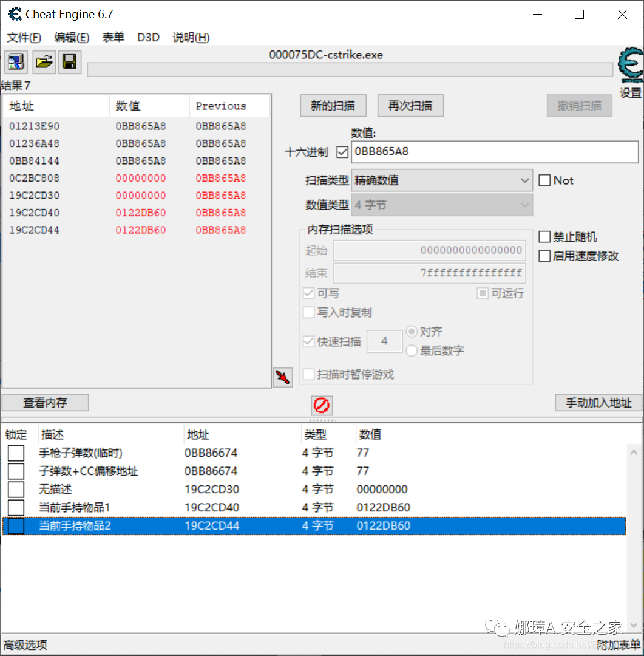Click the fast scan alignment value field
The height and width of the screenshot is (656, 644).
(x=384, y=341)
